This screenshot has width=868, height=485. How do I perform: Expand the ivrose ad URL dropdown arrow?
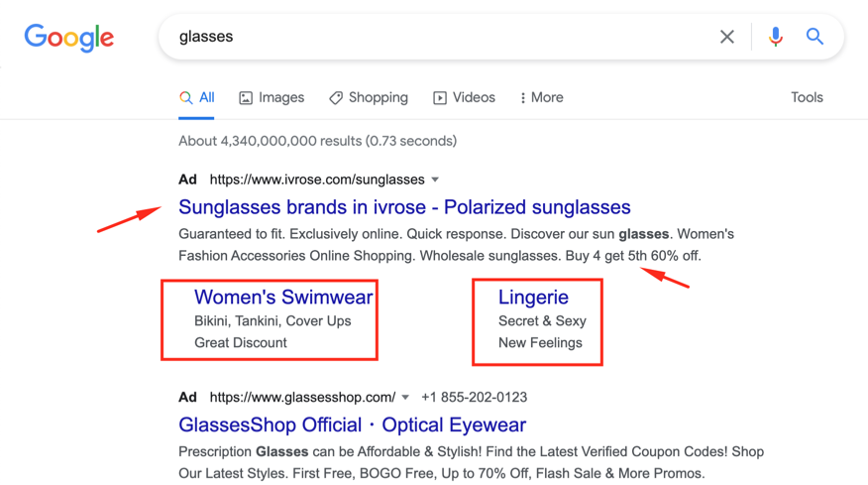coord(434,180)
